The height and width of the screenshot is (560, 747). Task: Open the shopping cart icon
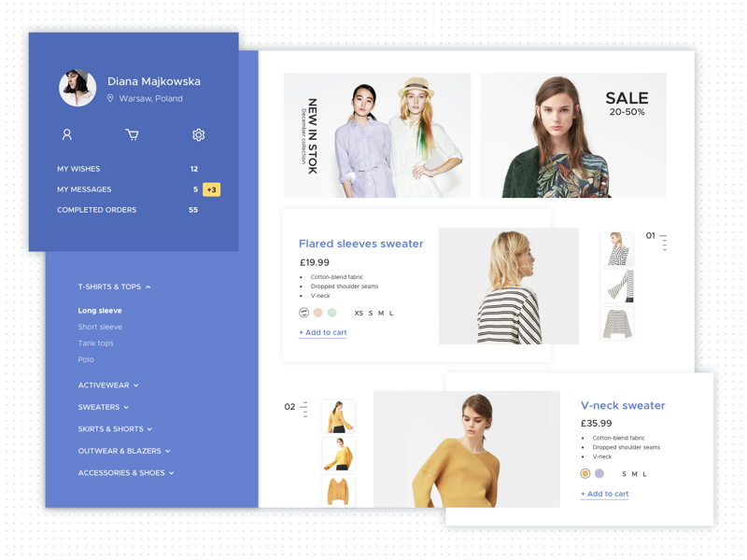(x=132, y=134)
